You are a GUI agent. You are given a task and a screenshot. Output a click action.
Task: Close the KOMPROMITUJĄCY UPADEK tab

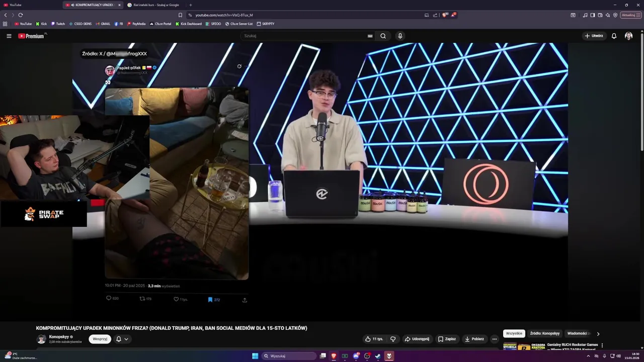tap(119, 5)
